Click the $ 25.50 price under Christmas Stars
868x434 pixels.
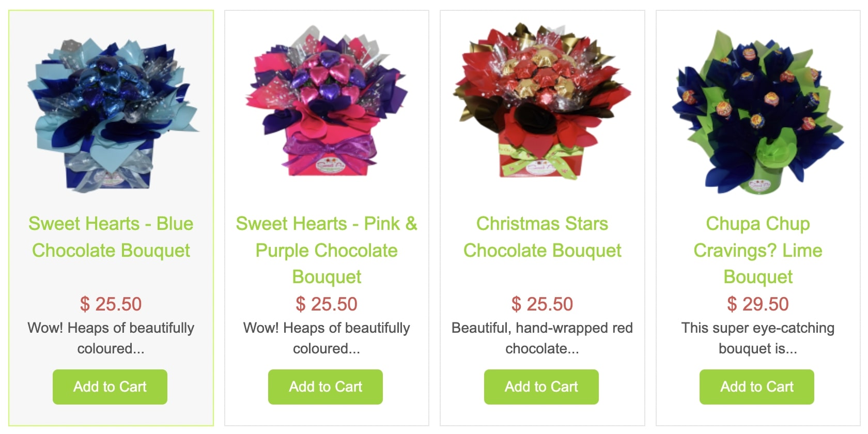coord(542,304)
